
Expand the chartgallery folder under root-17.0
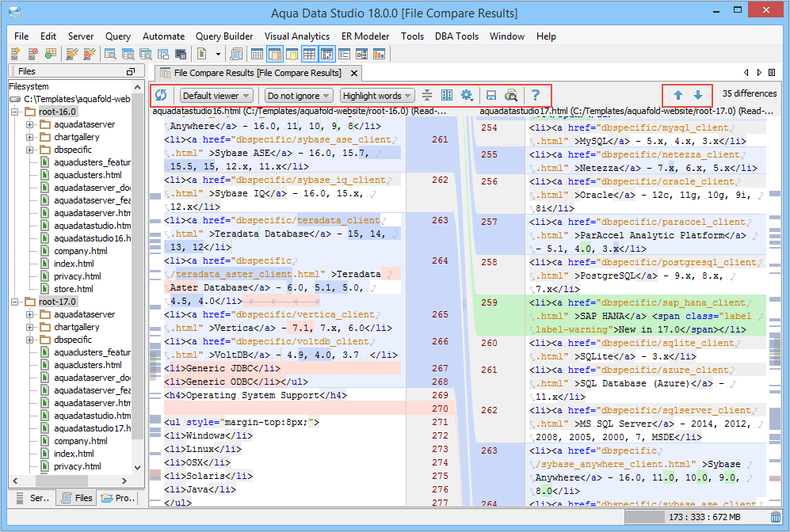(30, 327)
